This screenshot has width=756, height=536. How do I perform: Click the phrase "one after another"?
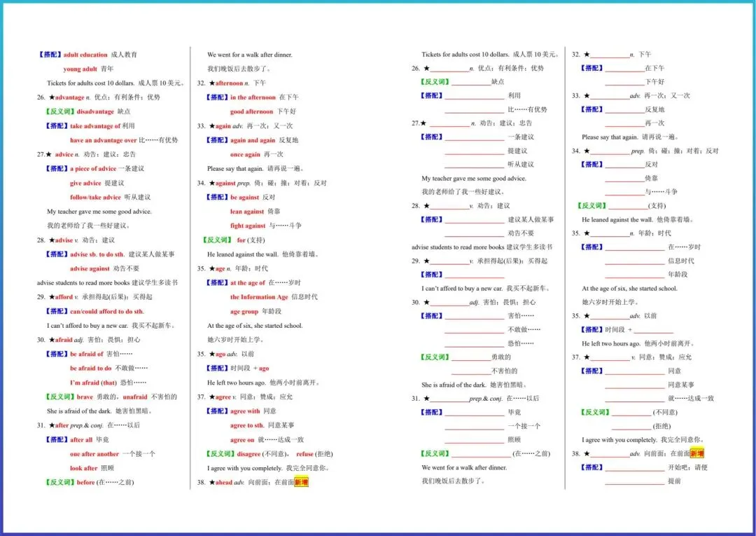94,454
